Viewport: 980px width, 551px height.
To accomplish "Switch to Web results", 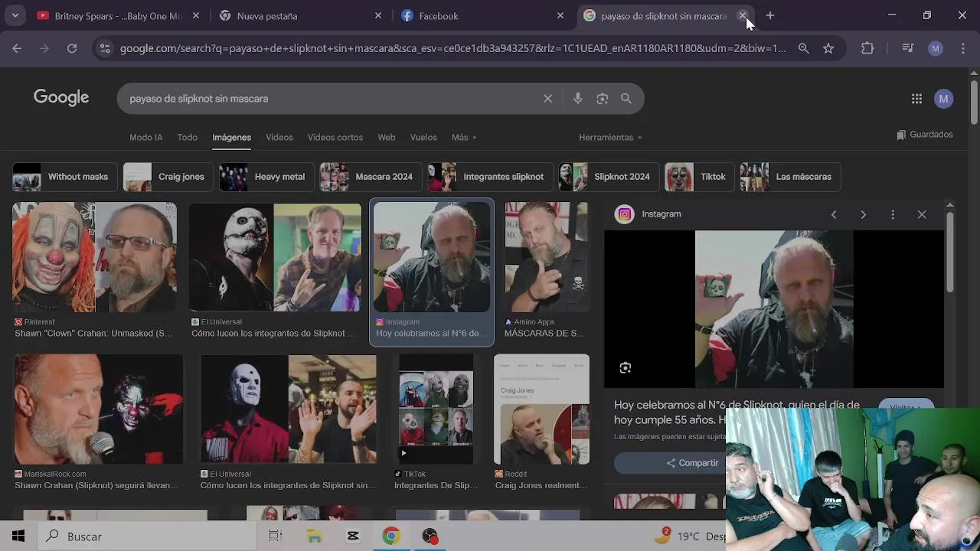I will [387, 138].
